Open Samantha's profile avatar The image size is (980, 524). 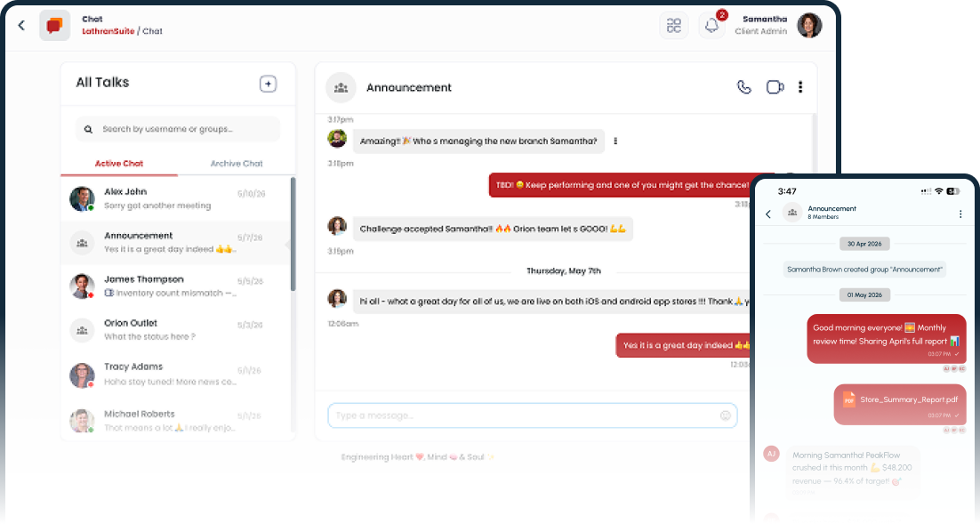point(809,26)
